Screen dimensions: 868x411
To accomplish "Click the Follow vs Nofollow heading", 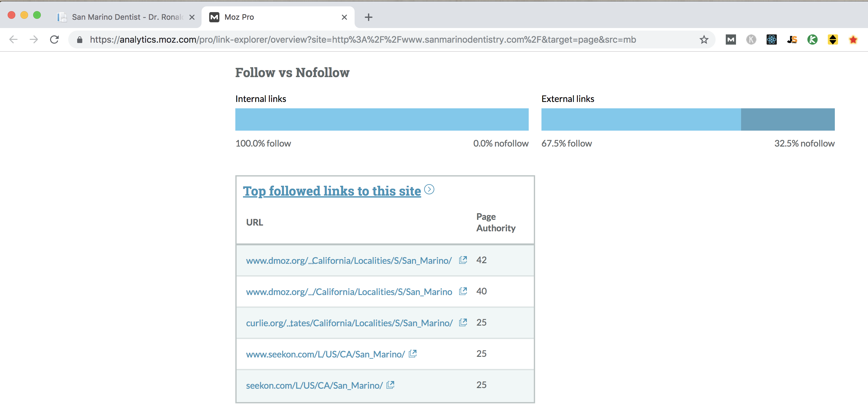I will point(292,73).
